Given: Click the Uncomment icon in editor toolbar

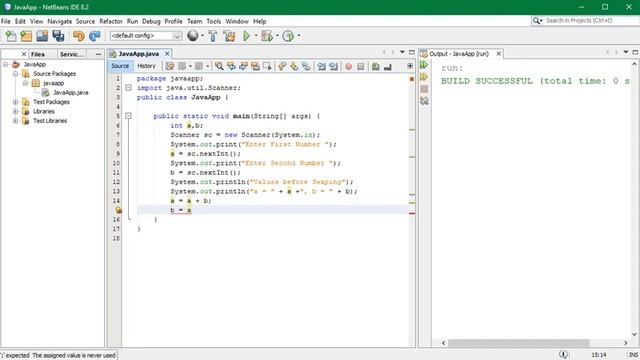Looking at the screenshot, I should click(x=388, y=67).
